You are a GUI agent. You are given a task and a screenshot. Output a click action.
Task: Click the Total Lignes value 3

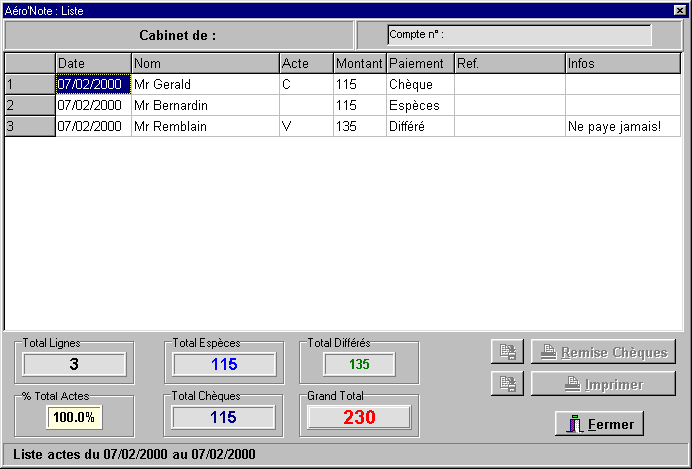click(74, 364)
